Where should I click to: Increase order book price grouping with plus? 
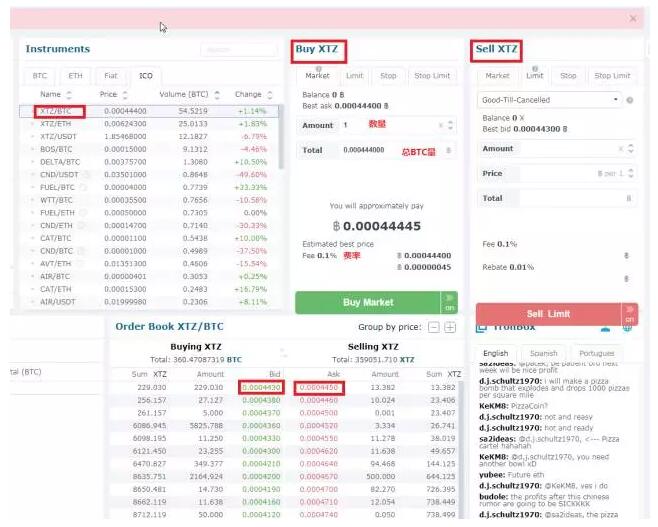[450, 327]
